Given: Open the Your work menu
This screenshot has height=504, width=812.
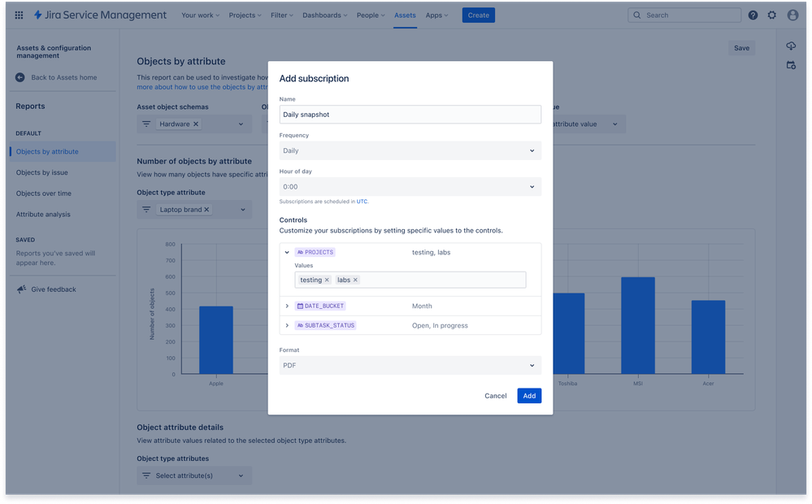Looking at the screenshot, I should pos(201,15).
